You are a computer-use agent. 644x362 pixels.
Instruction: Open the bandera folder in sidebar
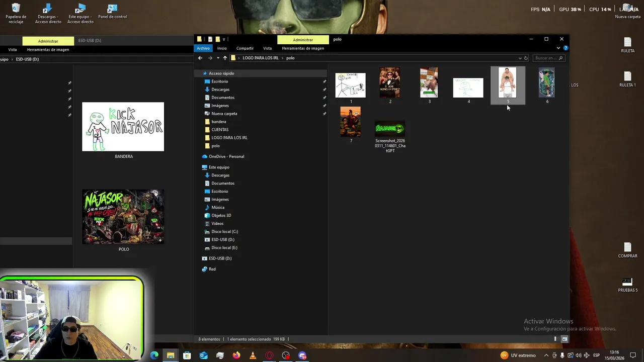[x=218, y=122]
